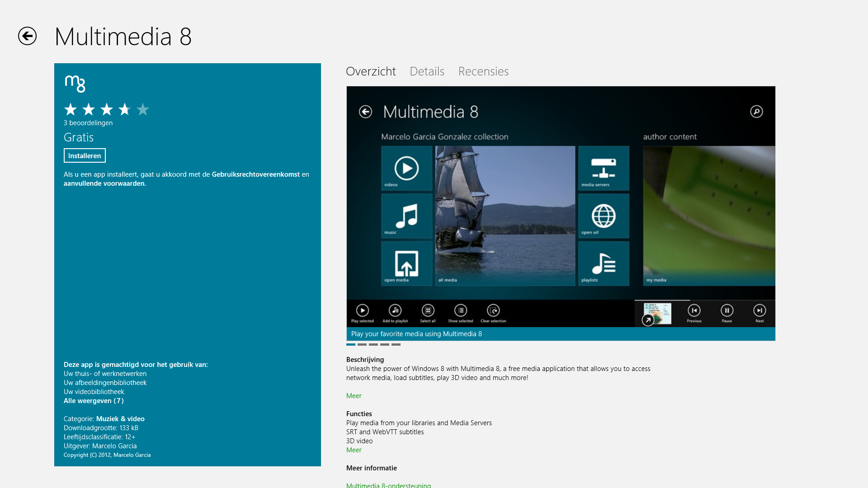Install the app with Installeren button

click(85, 155)
